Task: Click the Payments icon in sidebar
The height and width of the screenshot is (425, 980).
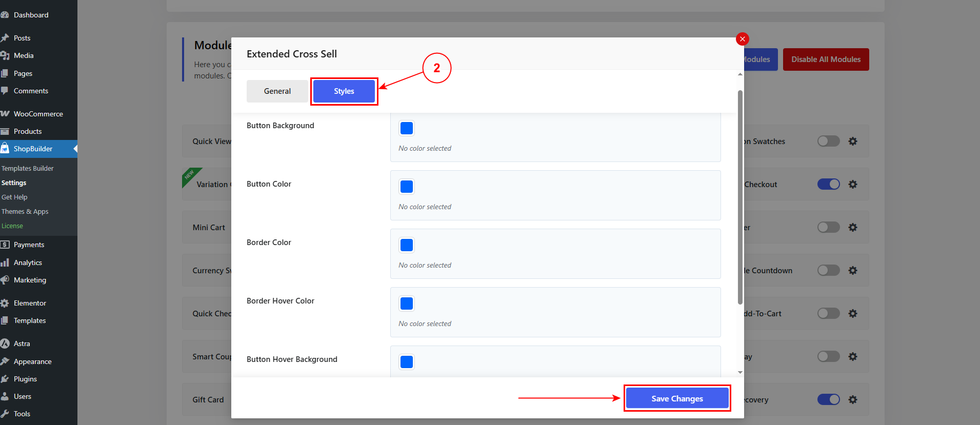Action: 5,245
